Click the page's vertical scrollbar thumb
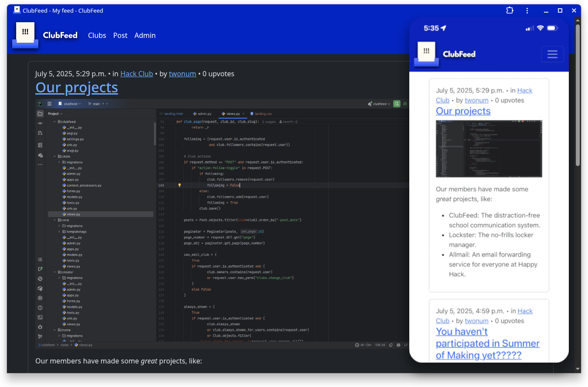The height and width of the screenshot is (387, 588). (x=578, y=95)
